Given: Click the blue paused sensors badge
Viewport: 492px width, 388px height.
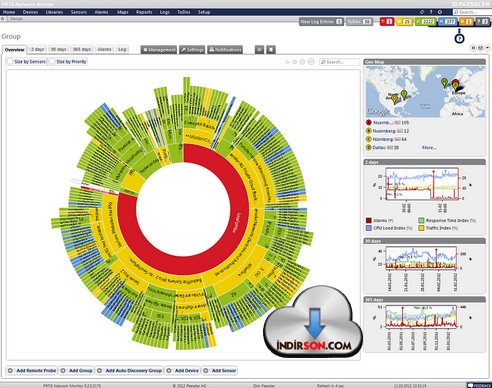Looking at the screenshot, I should tap(447, 22).
